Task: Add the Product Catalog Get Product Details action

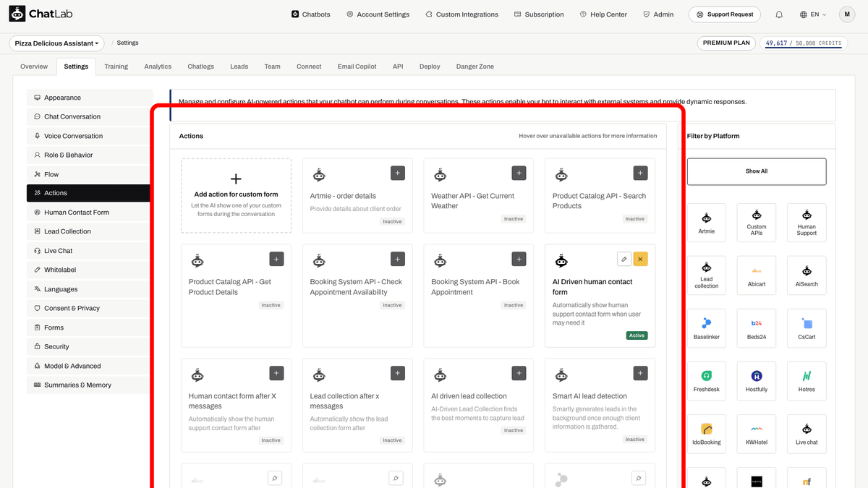Action: 276,259
